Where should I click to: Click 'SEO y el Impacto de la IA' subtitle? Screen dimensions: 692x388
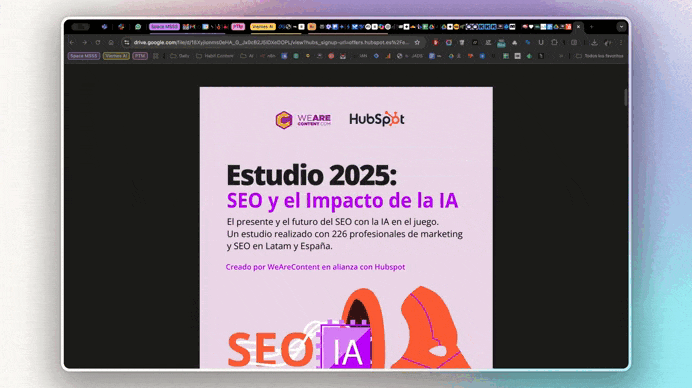point(342,200)
